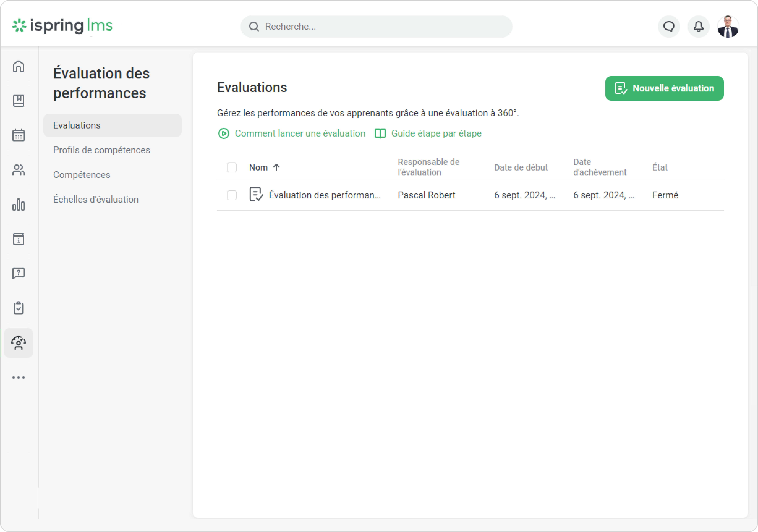Open the Guide étape par étape link
758x532 pixels.
point(436,134)
